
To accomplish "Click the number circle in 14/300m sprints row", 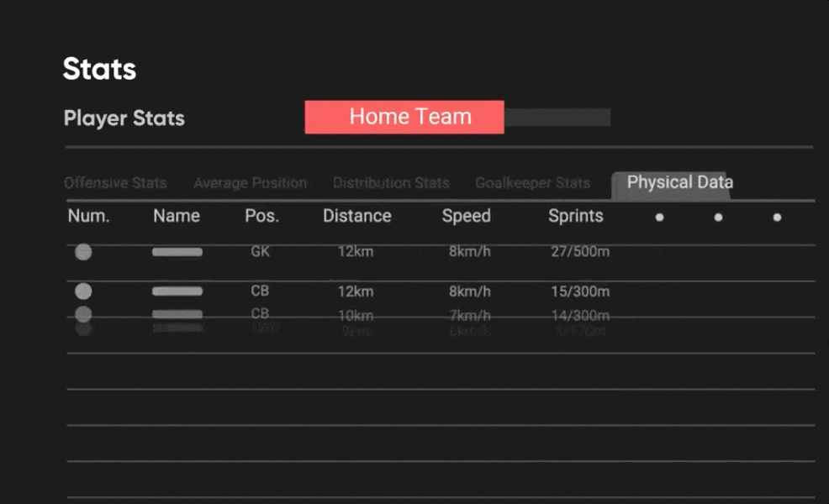I will 83,314.
